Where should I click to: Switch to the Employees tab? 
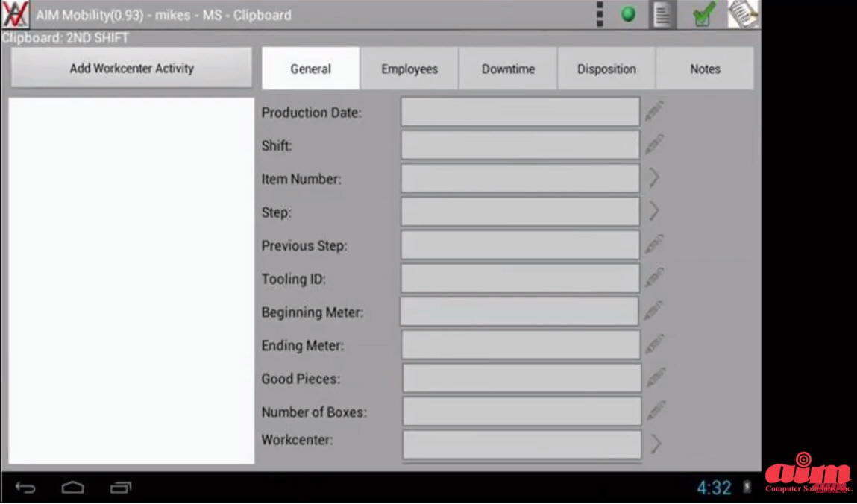(x=409, y=69)
